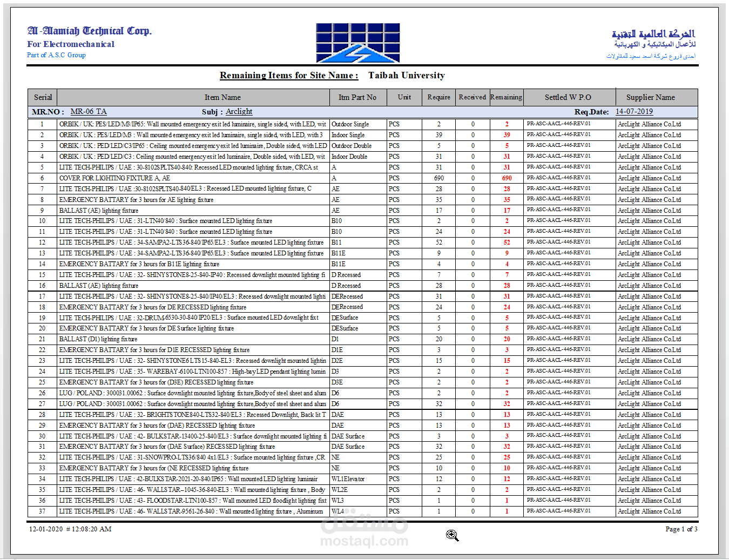This screenshot has height=560, width=729.
Task: Click the Req.Date label
Action: tap(592, 112)
